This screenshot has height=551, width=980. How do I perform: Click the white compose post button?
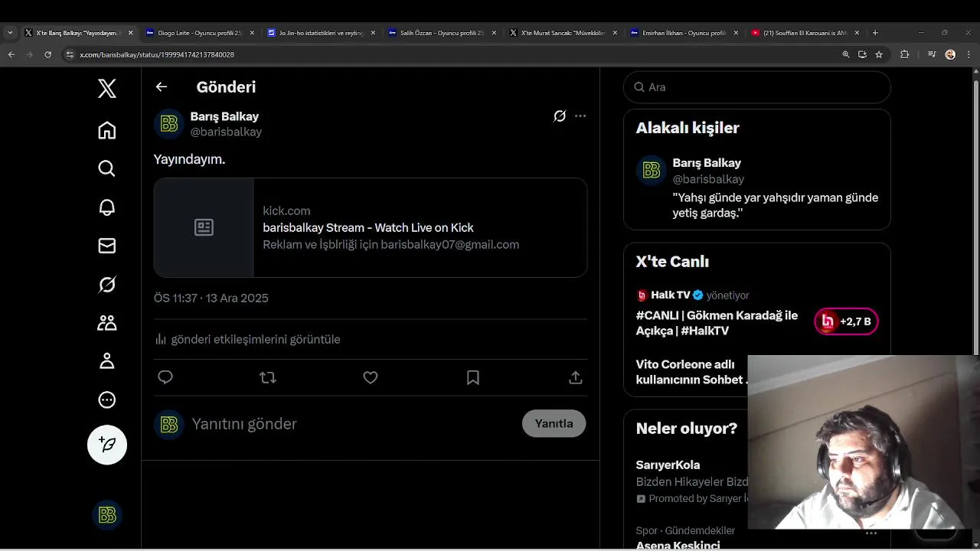point(107,445)
